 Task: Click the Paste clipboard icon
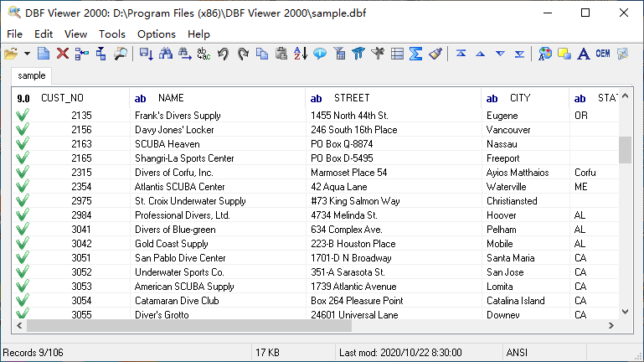(x=281, y=54)
